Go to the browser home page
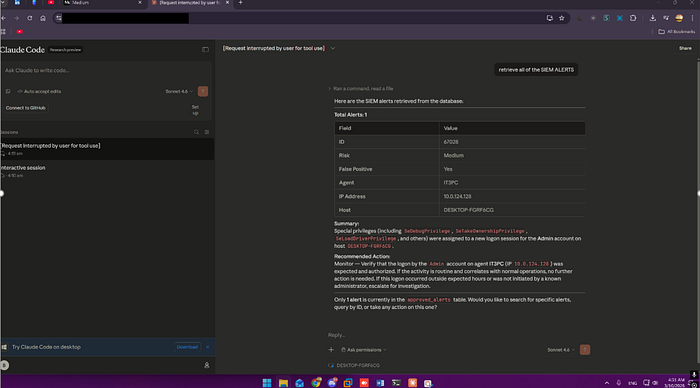Screen dimensions: 700x388 [43, 18]
